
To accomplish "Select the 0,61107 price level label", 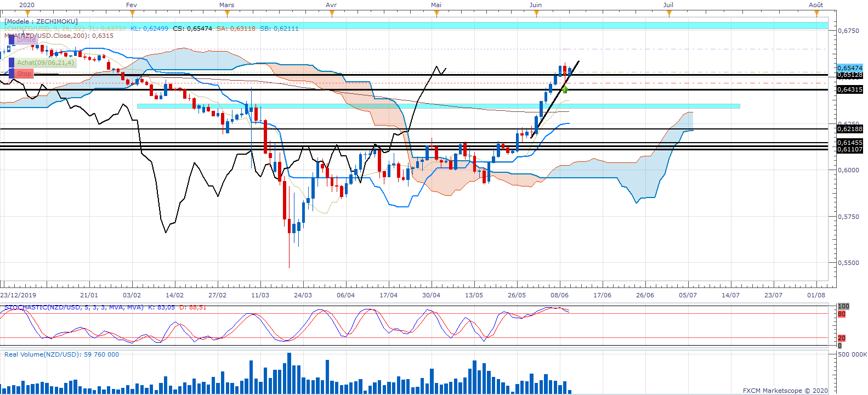I will (850, 149).
